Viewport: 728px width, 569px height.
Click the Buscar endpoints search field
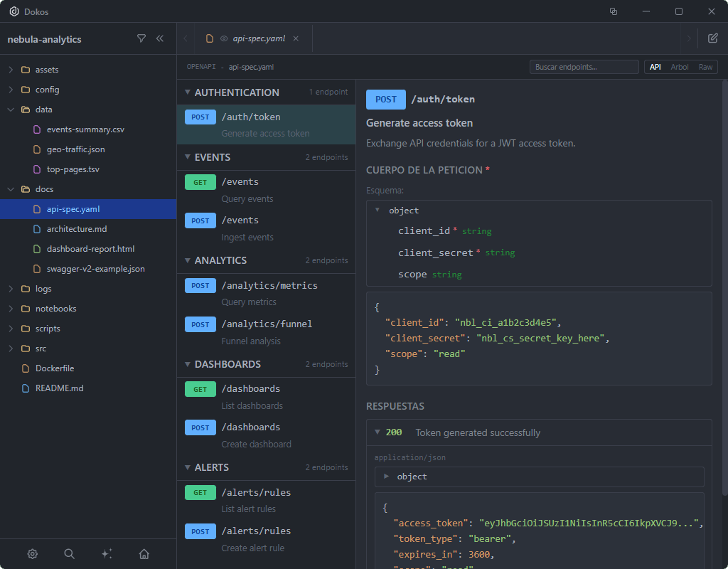(x=583, y=66)
